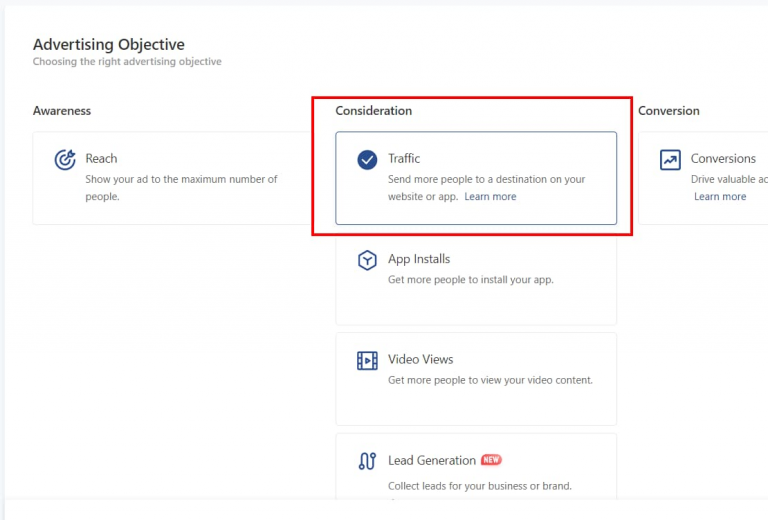The width and height of the screenshot is (768, 520).
Task: Click the Advertising Objective page heading
Action: coord(108,44)
